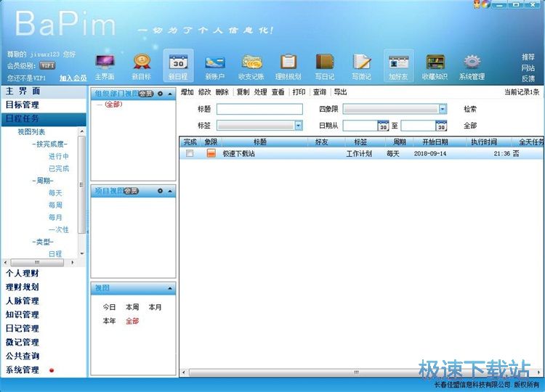Click the 日期从 start date field

pyautogui.click(x=360, y=126)
